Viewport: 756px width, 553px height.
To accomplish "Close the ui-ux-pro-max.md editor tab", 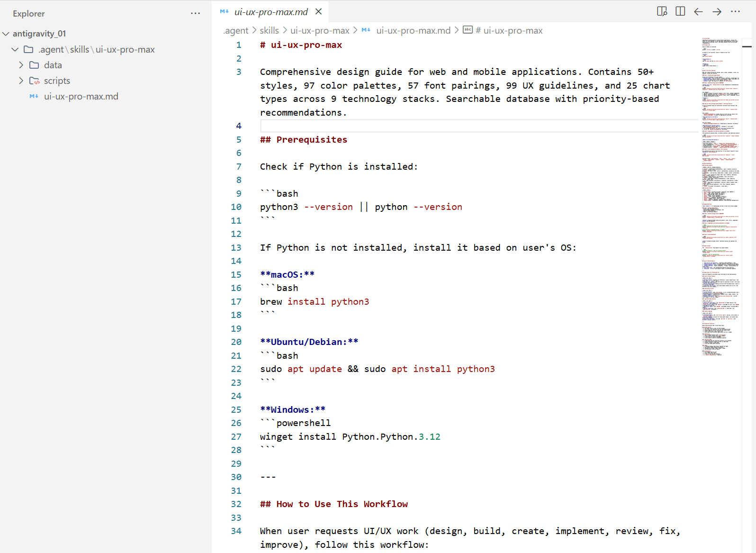I will 319,11.
